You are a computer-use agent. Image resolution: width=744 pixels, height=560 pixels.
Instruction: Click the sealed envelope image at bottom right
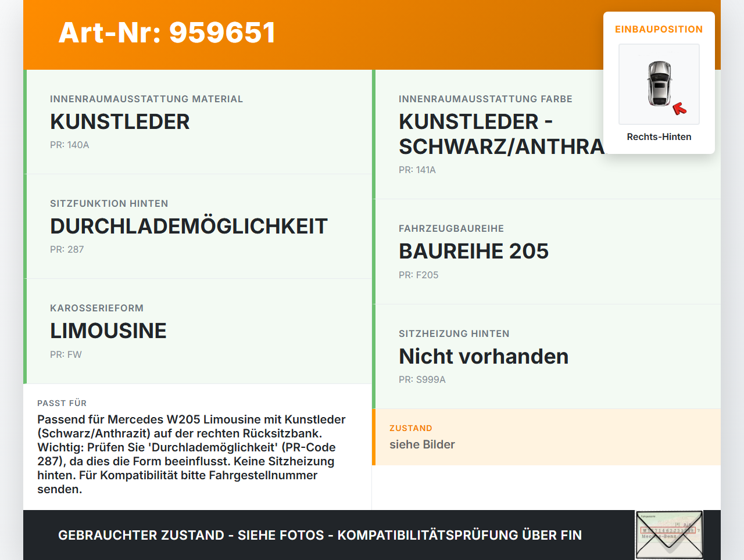pyautogui.click(x=668, y=534)
